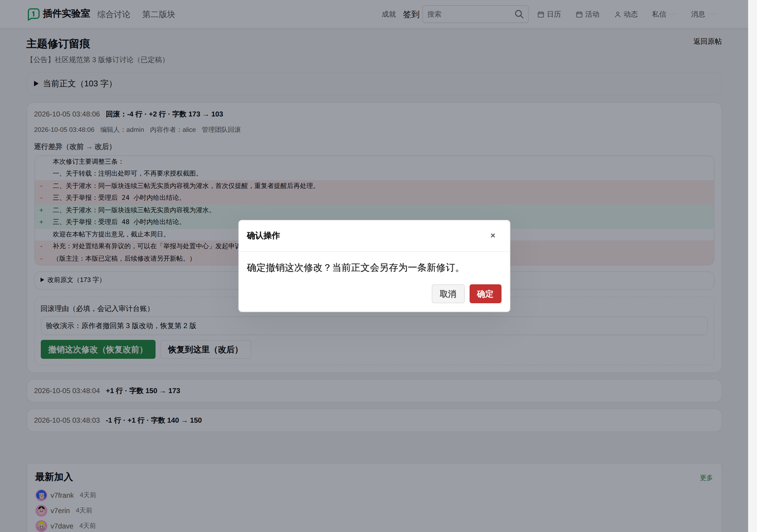Click diff line 一、关于转载
Image resolution: width=757 pixels, height=532 pixels.
[x=374, y=174]
